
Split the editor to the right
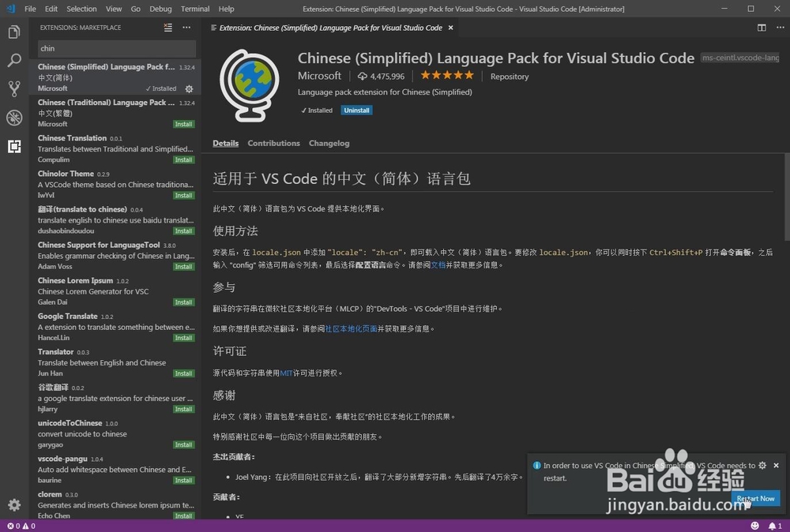coord(762,28)
